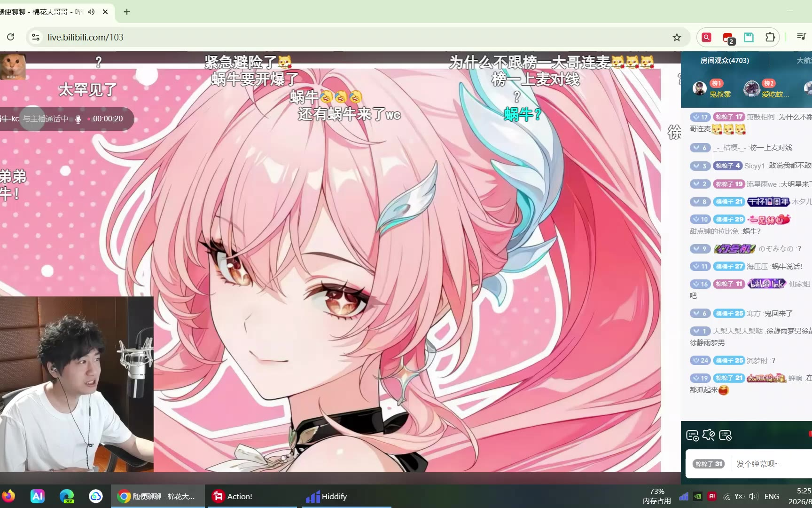812x508 pixels.
Task: Open the hamster streamer avatar
Action: (13, 66)
